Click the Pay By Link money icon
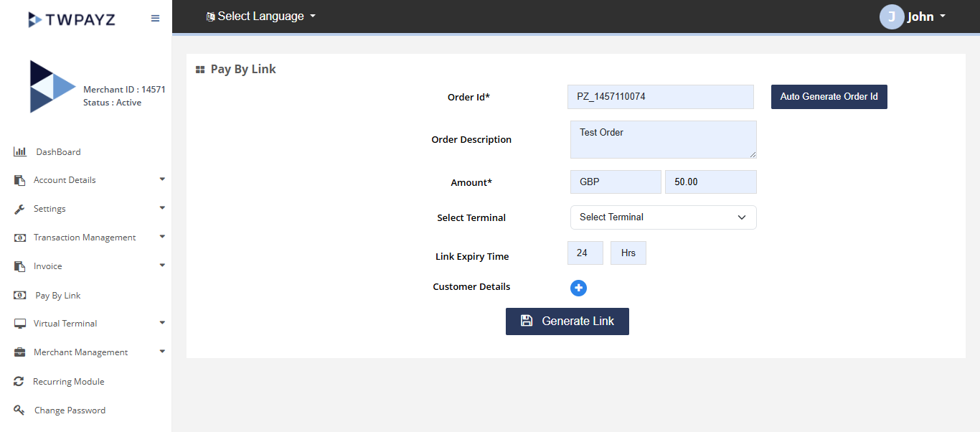Viewport: 980px width, 432px height. pos(20,295)
